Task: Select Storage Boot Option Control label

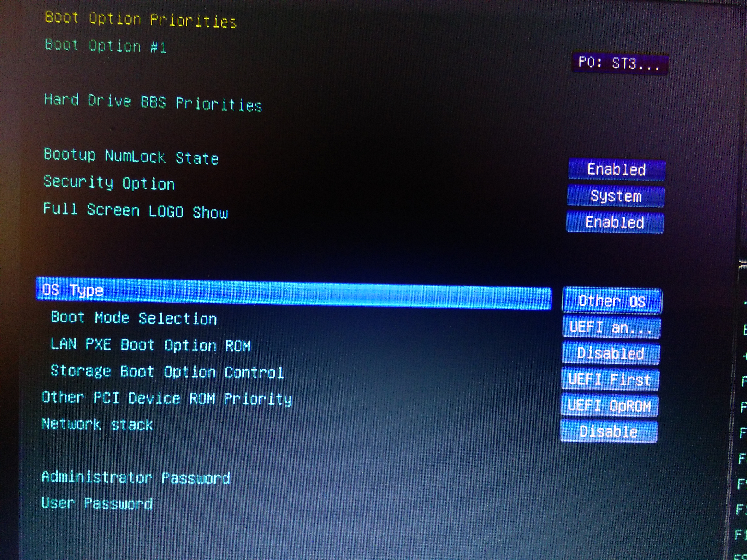Action: click(x=167, y=372)
